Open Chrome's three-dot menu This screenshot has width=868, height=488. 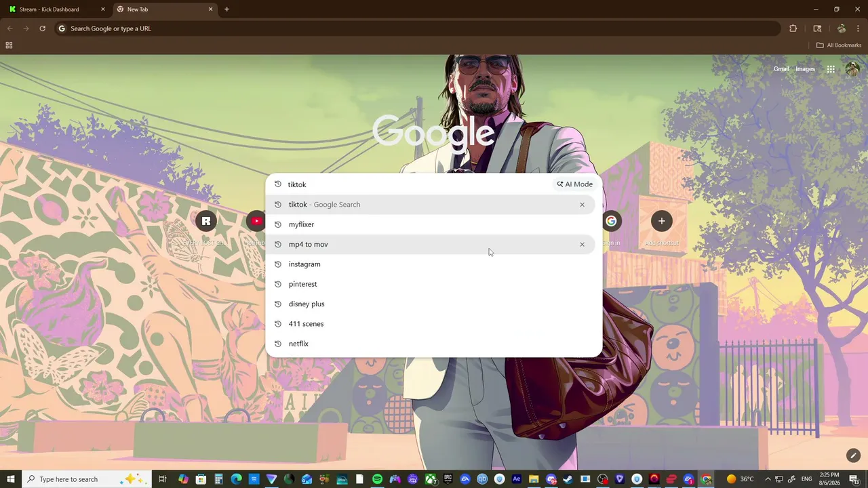(858, 28)
